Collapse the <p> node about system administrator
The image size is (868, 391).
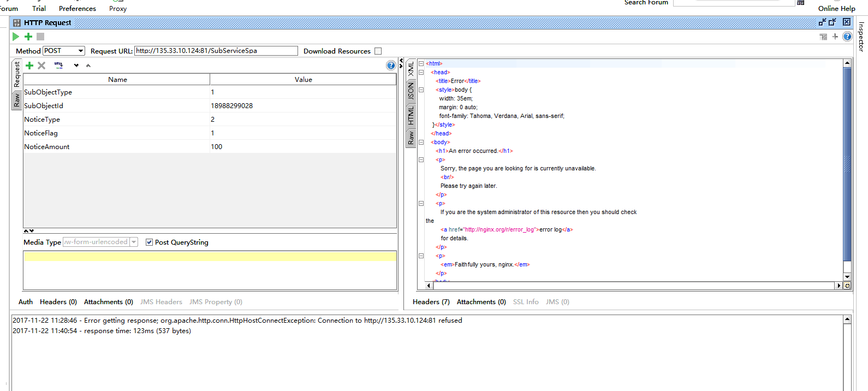tap(421, 203)
